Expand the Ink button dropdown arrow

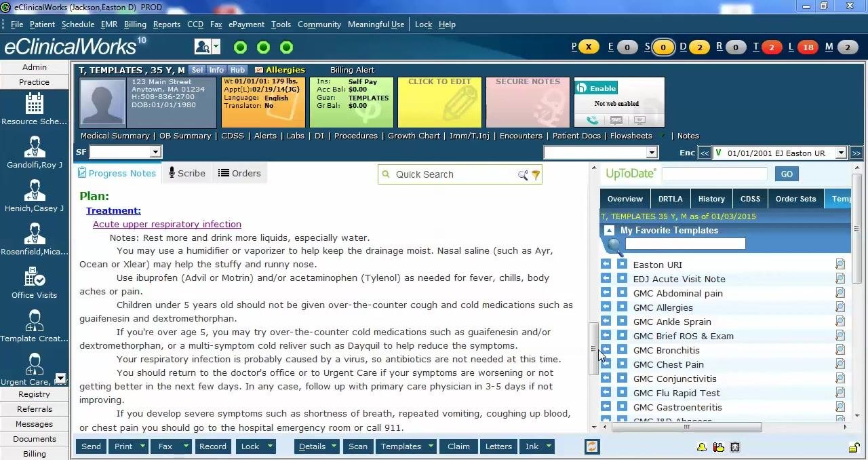coord(549,446)
